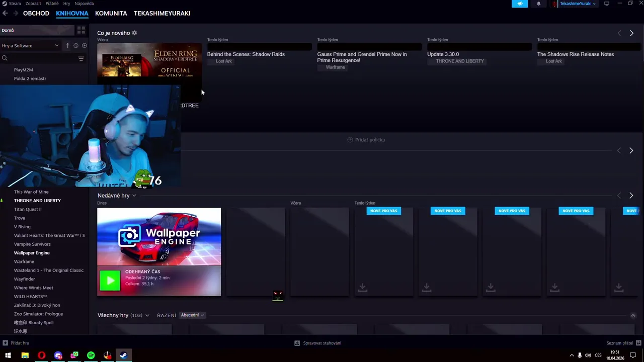Open the TEKASHIMEYURAKI profile tab

click(162, 13)
